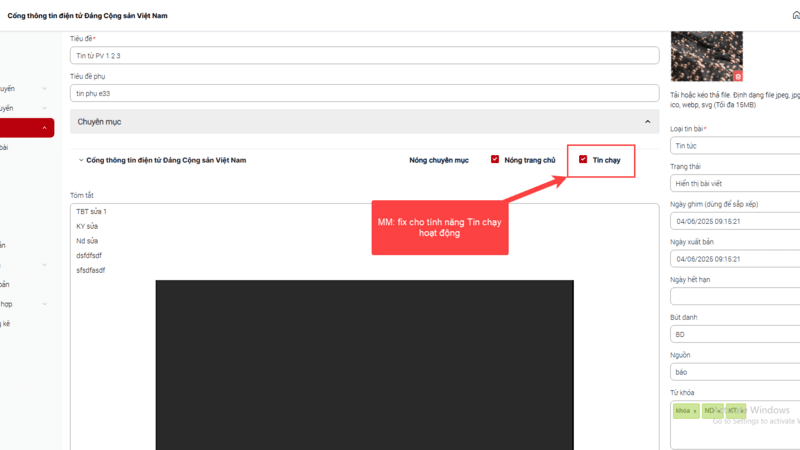Collapse the red active sidebar menu chevron
Viewport: 800px width, 450px height.
click(44, 128)
